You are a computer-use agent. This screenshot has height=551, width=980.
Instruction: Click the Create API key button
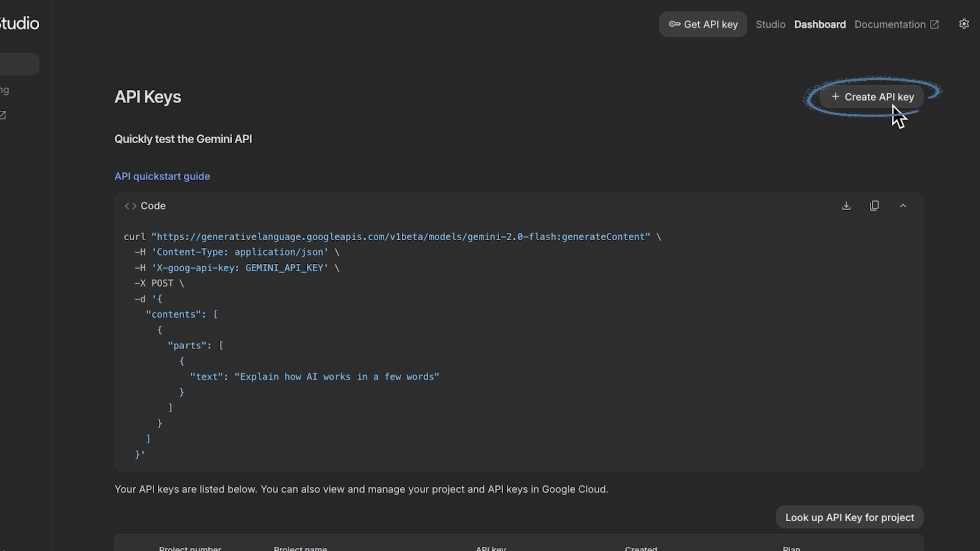tap(872, 96)
